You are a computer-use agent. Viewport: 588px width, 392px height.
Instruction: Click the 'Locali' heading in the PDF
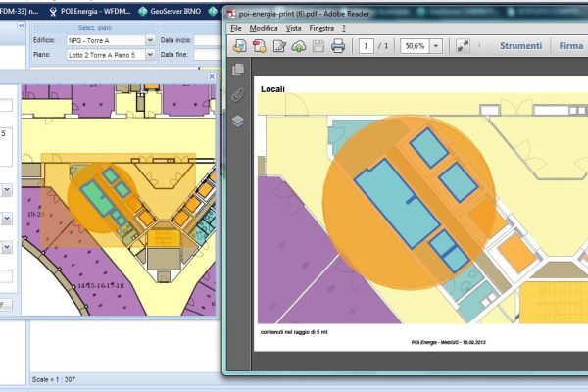click(x=272, y=89)
